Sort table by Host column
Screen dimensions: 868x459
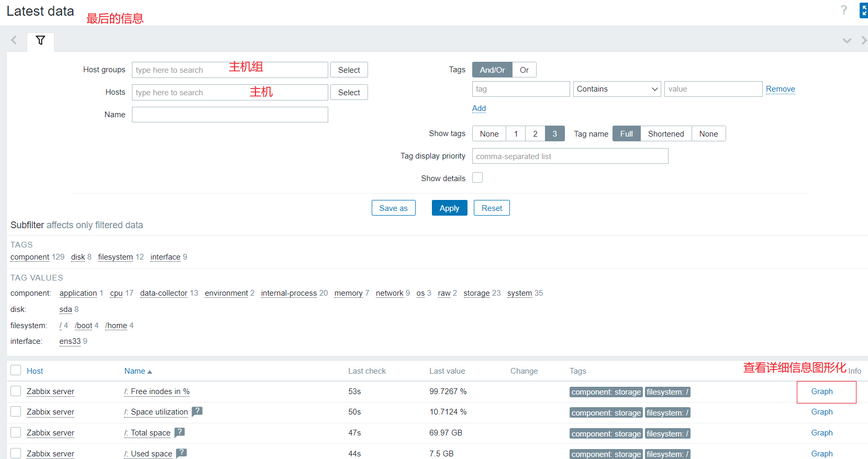35,371
